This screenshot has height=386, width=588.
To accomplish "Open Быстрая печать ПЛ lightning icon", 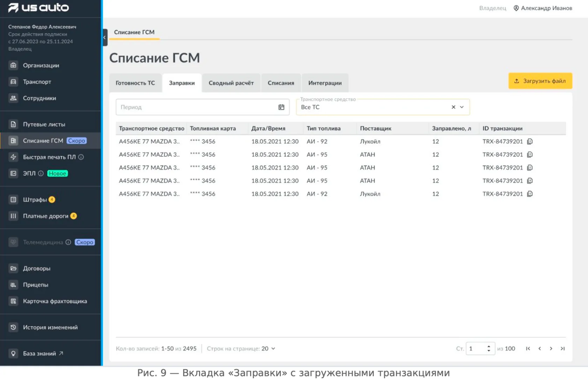I will click(13, 157).
